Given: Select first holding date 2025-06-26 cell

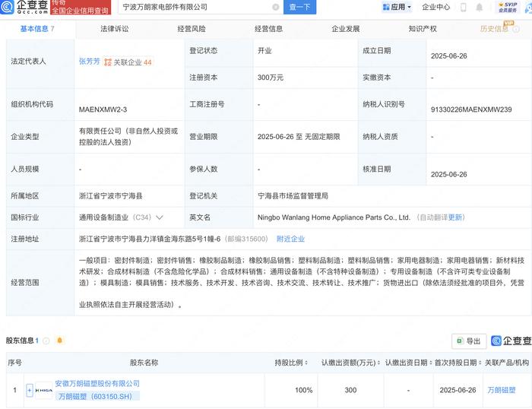Looking at the screenshot, I should pyautogui.click(x=458, y=390).
